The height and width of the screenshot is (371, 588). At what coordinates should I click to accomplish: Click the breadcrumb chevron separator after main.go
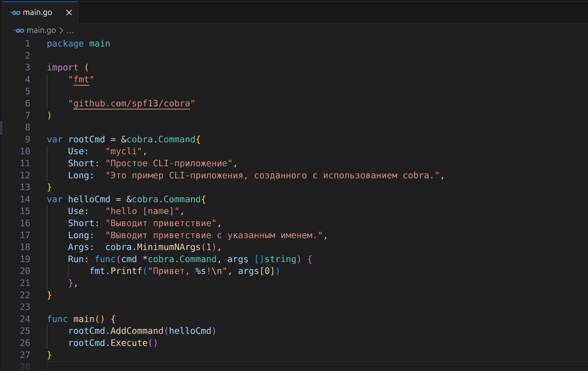[x=61, y=30]
